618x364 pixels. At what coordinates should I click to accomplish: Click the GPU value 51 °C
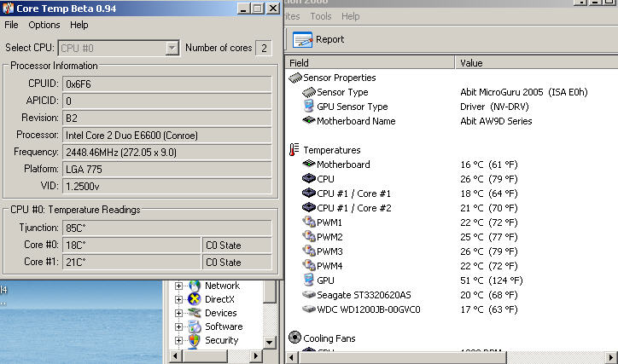(492, 280)
